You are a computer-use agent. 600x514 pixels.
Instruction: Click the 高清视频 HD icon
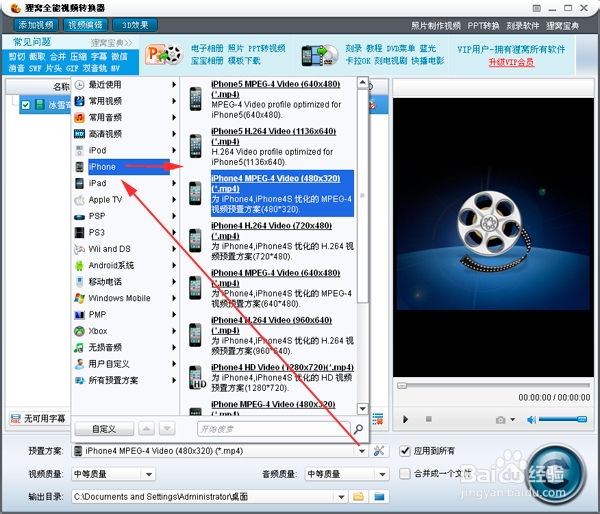79,134
